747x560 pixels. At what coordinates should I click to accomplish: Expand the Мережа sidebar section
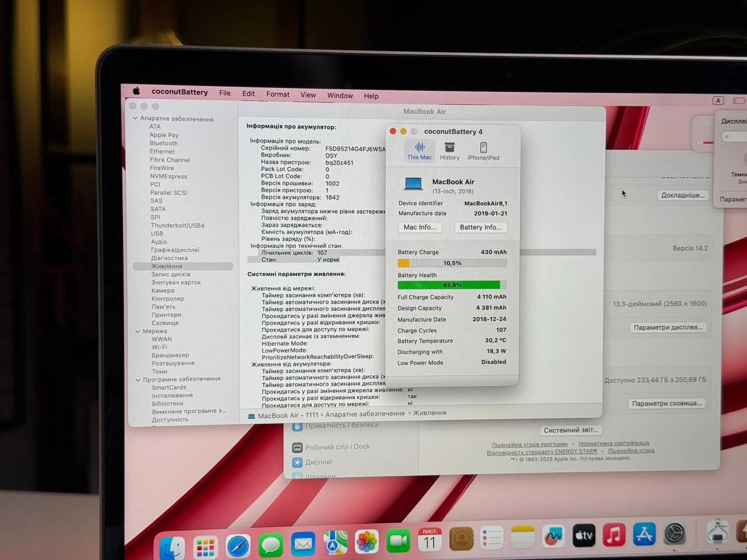(138, 331)
